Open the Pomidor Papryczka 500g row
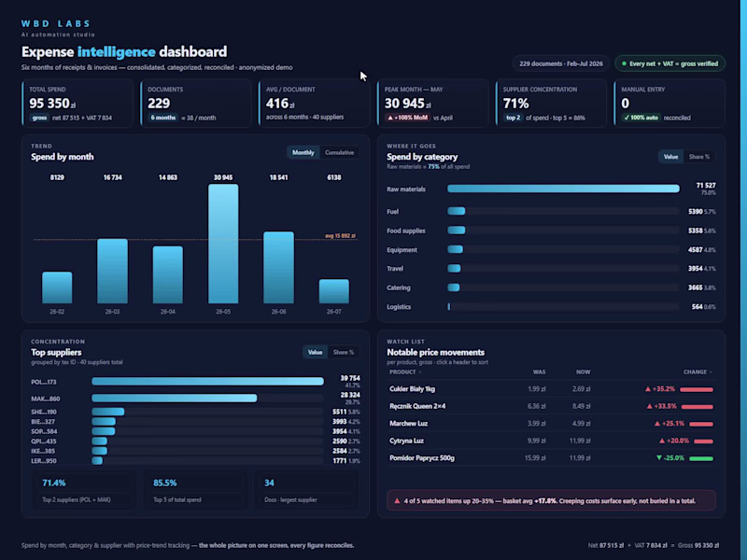Image resolution: width=747 pixels, height=560 pixels. 551,458
